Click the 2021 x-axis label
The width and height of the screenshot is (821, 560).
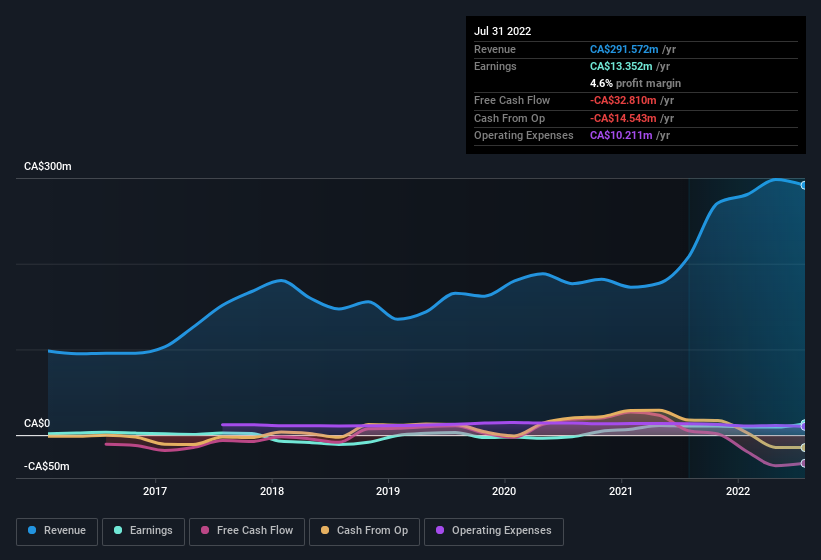(x=621, y=491)
